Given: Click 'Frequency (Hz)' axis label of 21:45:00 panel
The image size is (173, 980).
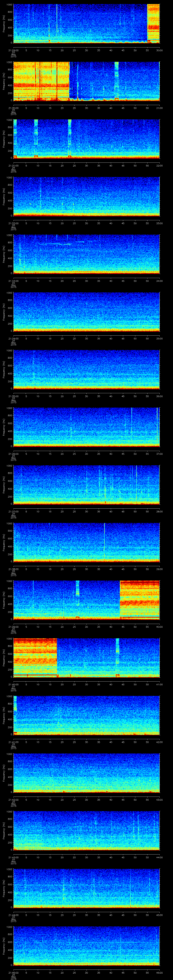Looking at the screenshot, I should pos(4,946).
